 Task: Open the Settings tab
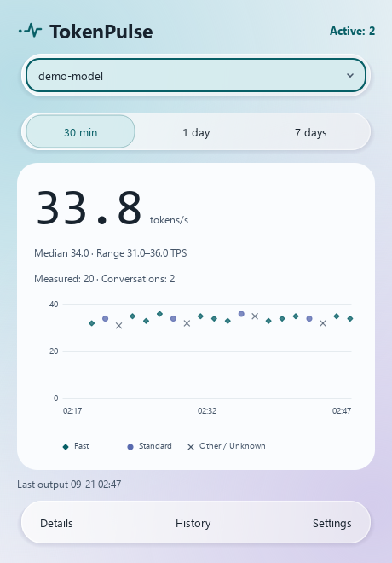click(331, 524)
